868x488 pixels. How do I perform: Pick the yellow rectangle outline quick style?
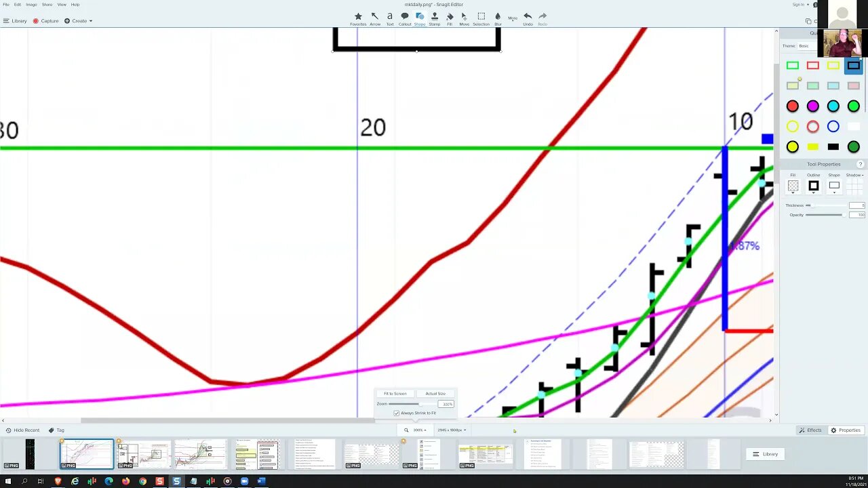click(833, 66)
